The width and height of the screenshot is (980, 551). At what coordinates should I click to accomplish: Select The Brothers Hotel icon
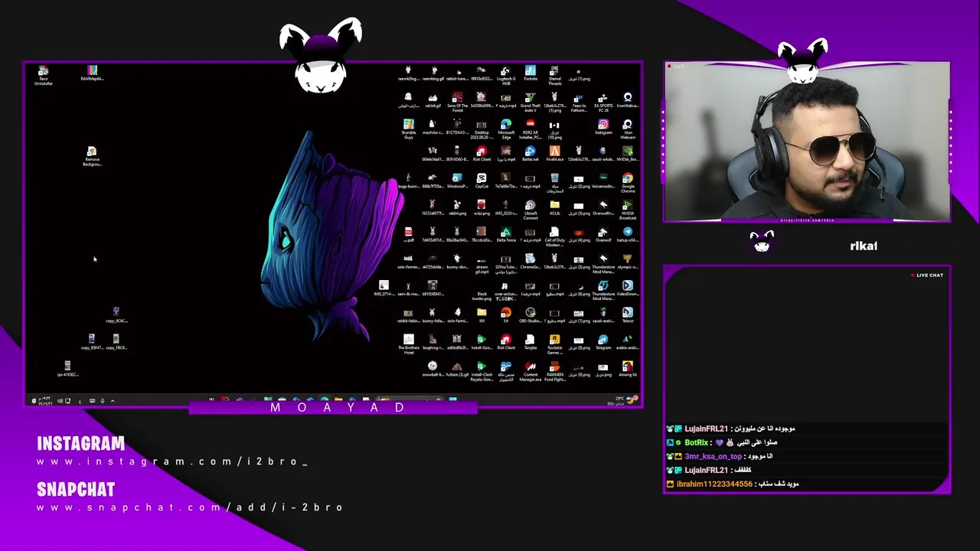[408, 344]
